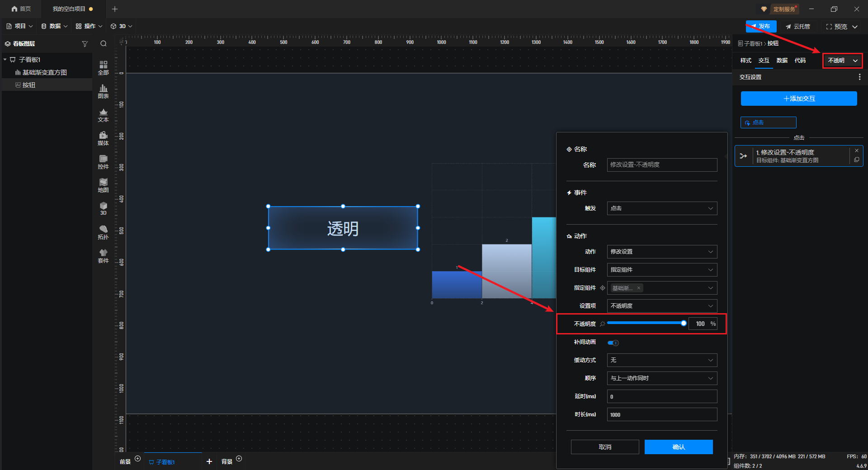This screenshot has width=868, height=470.
Task: Click the search icon beside the layer panel
Action: click(104, 44)
